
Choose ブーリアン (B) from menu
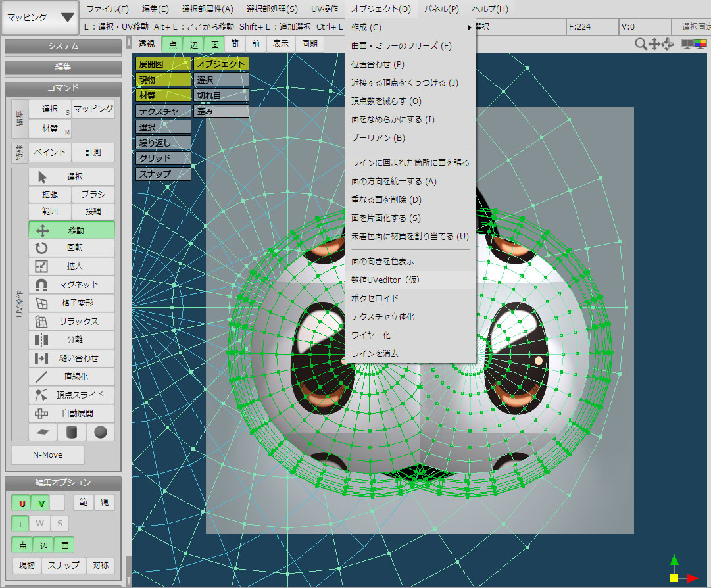pyautogui.click(x=411, y=138)
